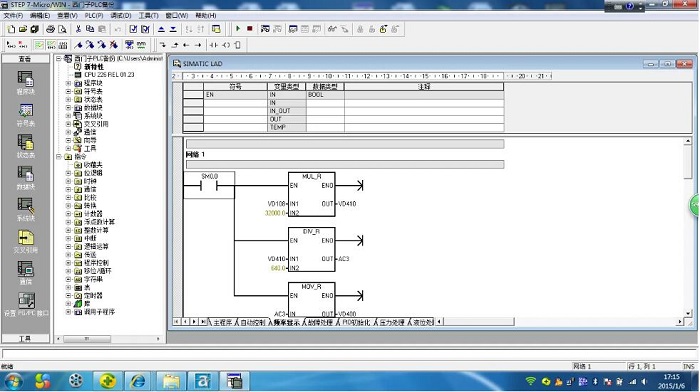
Task: Open the 调试(D) menu
Action: point(121,16)
